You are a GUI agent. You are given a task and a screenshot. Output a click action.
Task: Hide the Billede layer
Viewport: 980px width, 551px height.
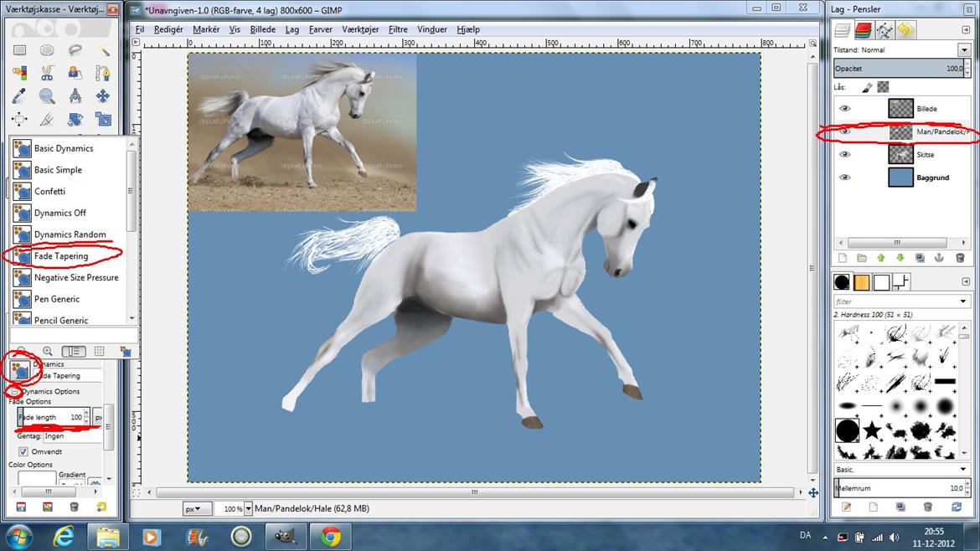[x=844, y=109]
